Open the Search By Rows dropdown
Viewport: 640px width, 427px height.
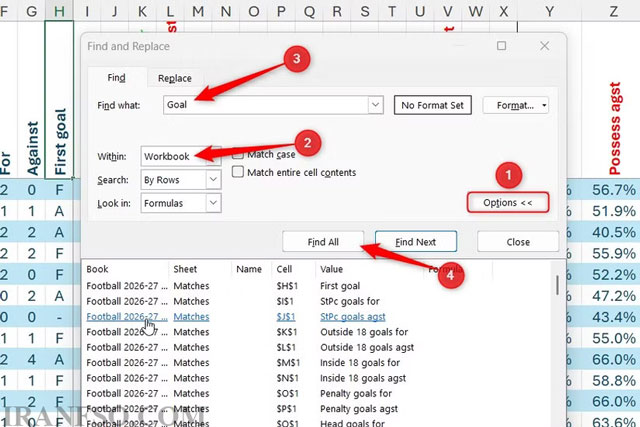(x=181, y=180)
